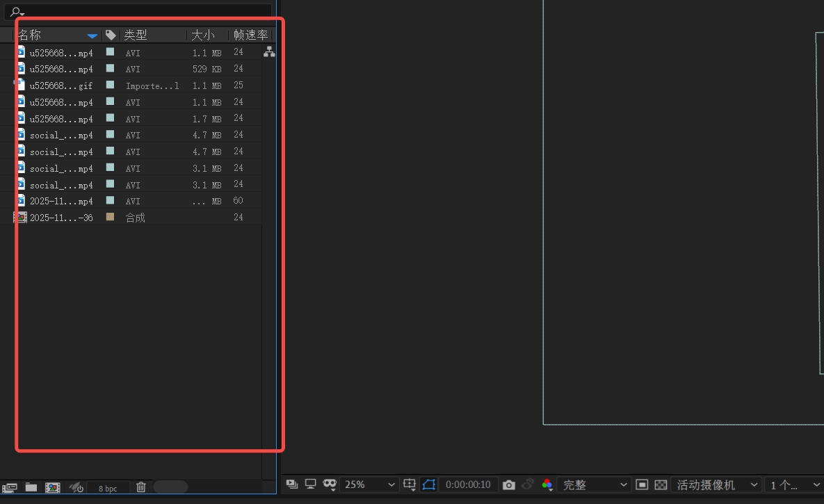Open the 完整 resolution dropdown
Screen dimensions: 824x504
(x=594, y=485)
